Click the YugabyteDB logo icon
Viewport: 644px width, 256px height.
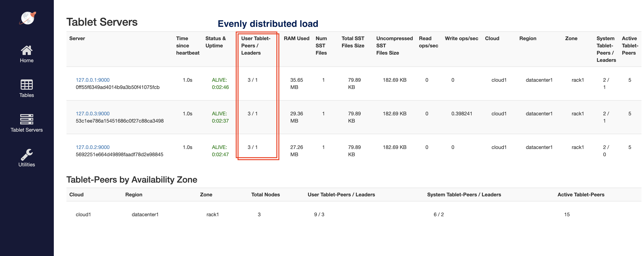(27, 18)
